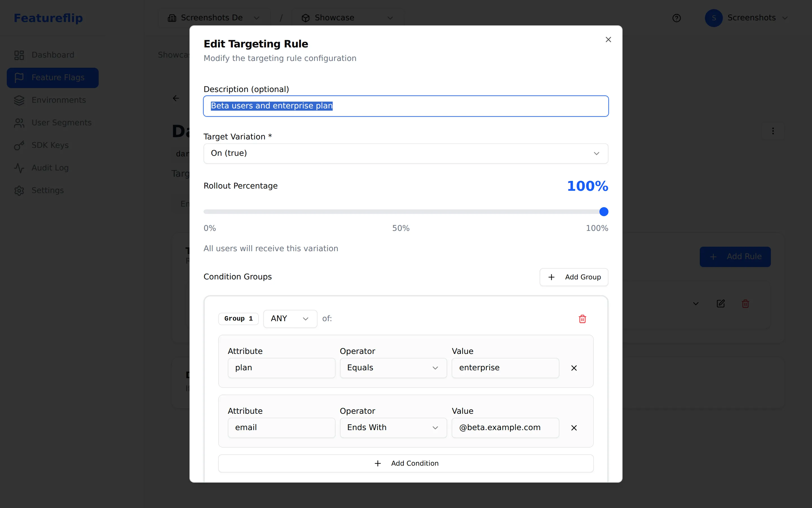Open the Target Variation dropdown
This screenshot has width=812, height=508.
[406, 154]
